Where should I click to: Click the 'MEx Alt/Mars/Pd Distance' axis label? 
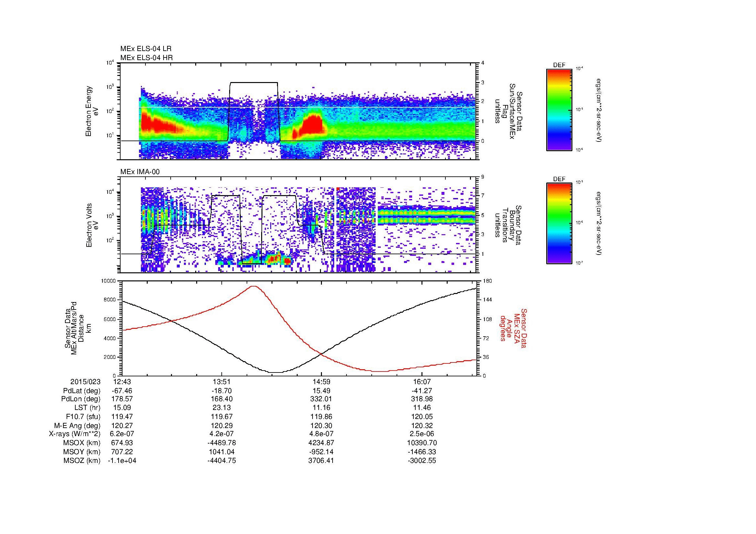coord(78,328)
